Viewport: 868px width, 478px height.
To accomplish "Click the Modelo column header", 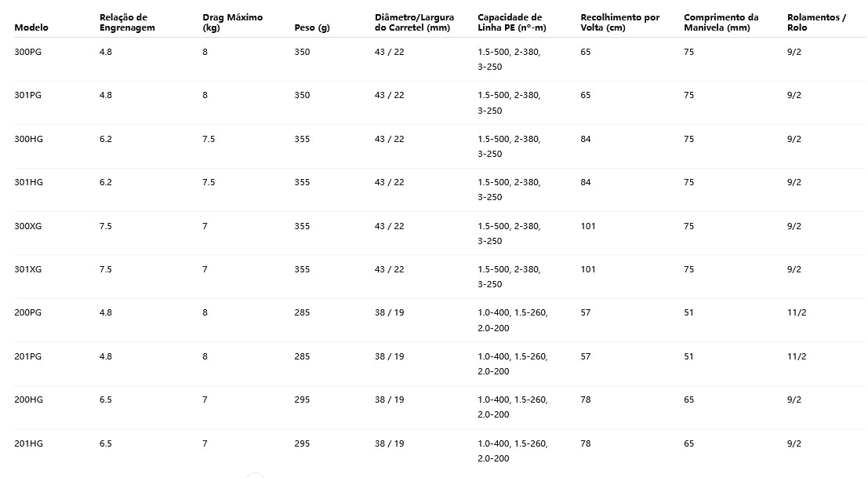I will tap(31, 27).
